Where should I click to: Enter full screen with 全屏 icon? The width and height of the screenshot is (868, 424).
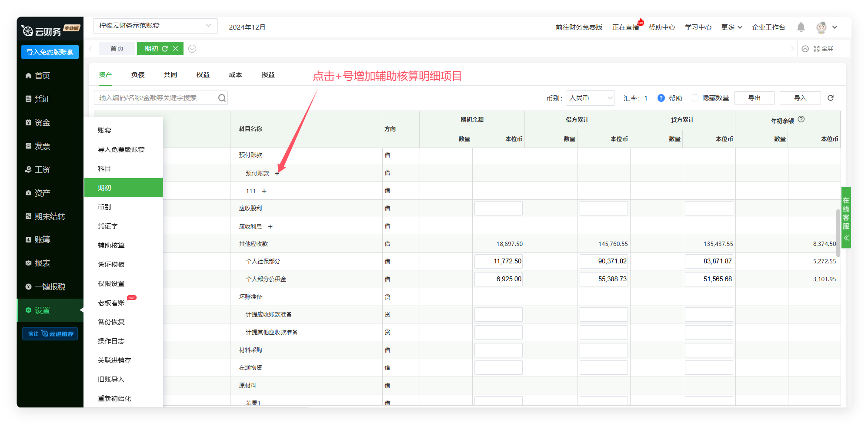[x=823, y=49]
